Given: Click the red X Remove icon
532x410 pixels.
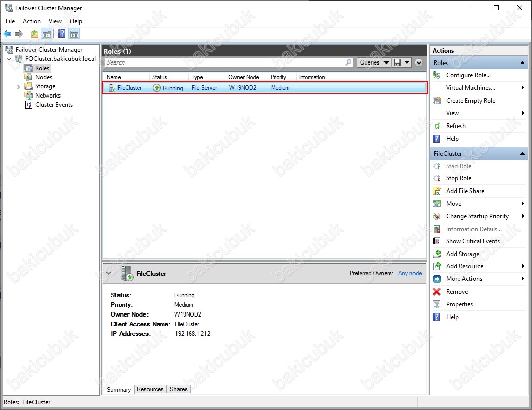Looking at the screenshot, I should (437, 292).
